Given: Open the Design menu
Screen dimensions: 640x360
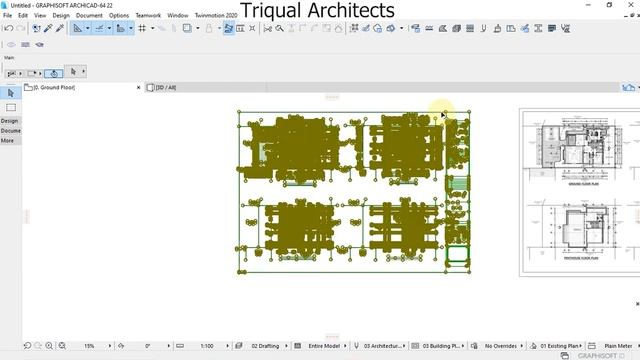Looking at the screenshot, I should click(x=61, y=15).
